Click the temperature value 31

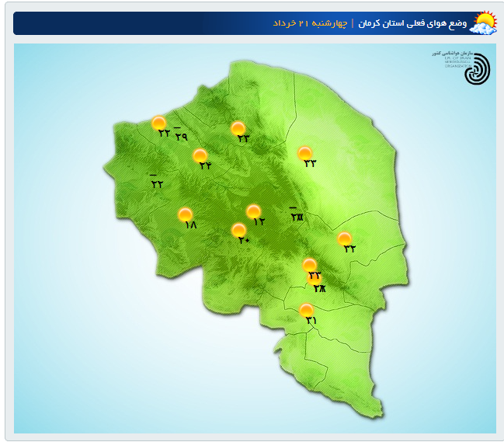click(311, 320)
